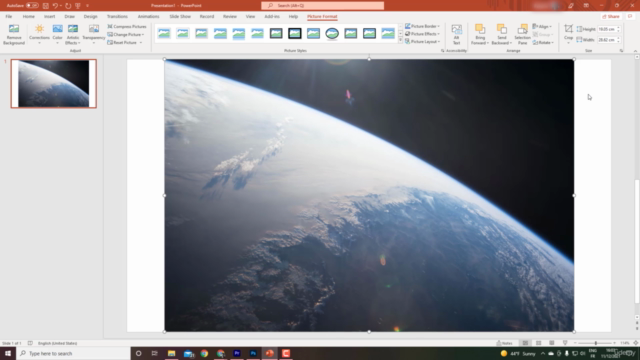Switch to the Design tab
Image resolution: width=640 pixels, height=360 pixels.
pyautogui.click(x=90, y=16)
